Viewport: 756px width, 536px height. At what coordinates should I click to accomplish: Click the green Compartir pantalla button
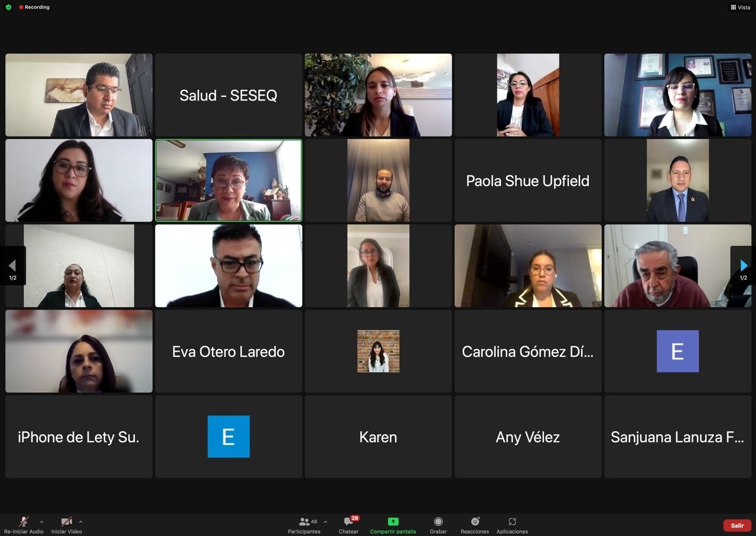pyautogui.click(x=393, y=524)
